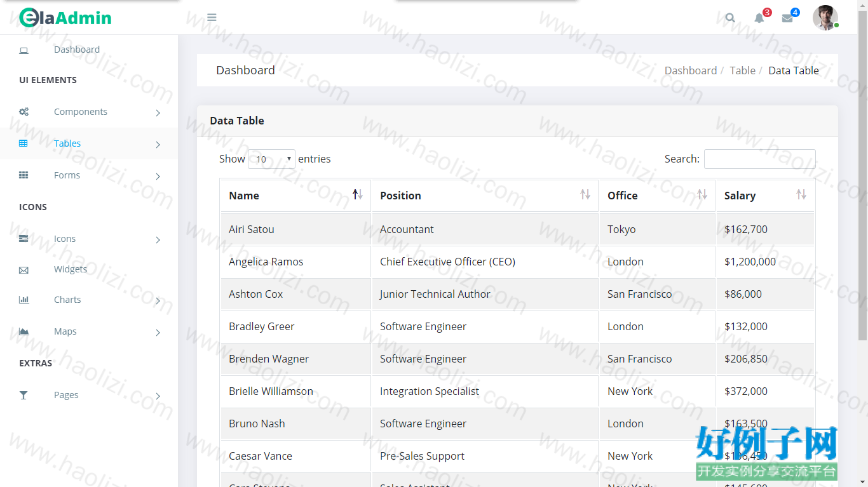
Task: Select the Ashton Cox name cell
Action: [296, 294]
